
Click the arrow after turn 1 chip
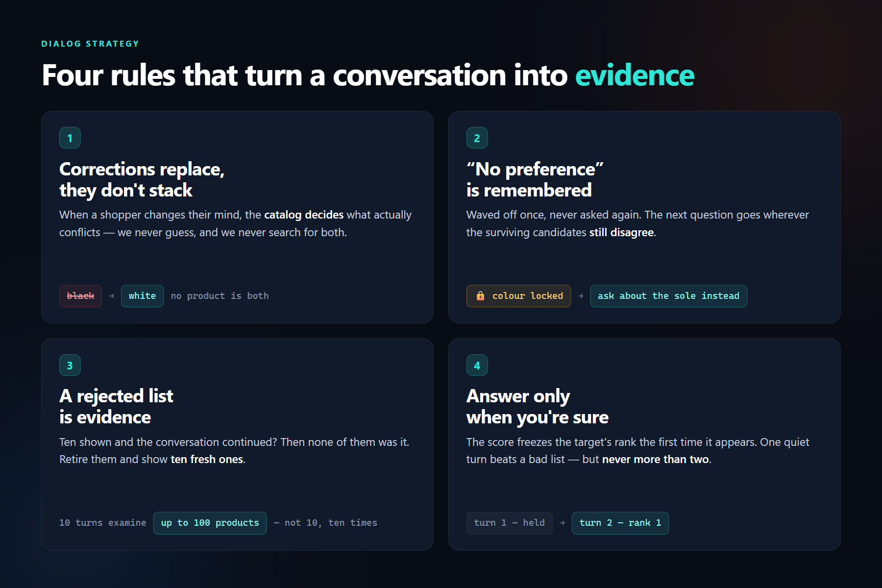click(x=562, y=523)
